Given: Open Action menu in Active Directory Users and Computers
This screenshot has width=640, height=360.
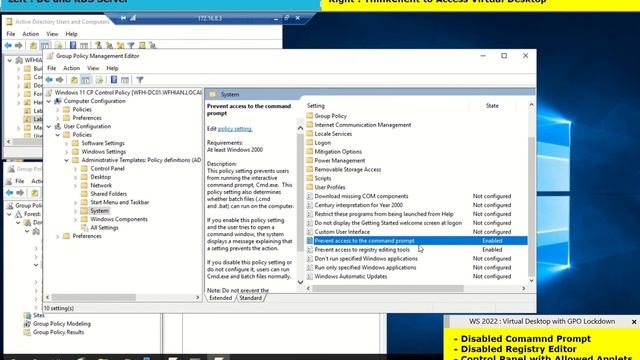Looking at the screenshot, I should coord(31,34).
